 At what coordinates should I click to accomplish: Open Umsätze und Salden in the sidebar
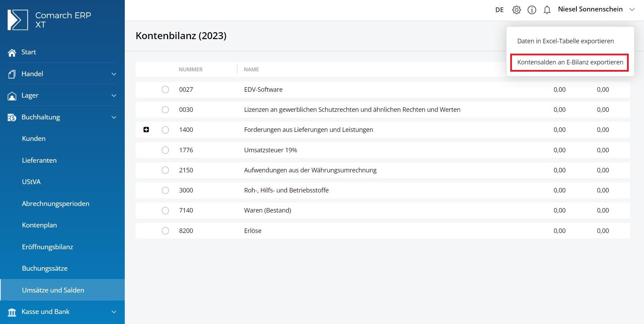[x=53, y=290]
